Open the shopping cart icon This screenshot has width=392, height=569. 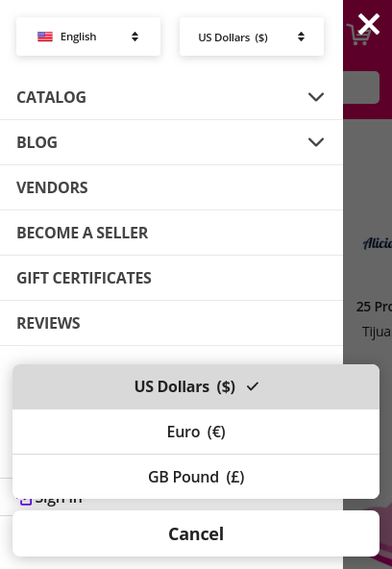tap(356, 36)
